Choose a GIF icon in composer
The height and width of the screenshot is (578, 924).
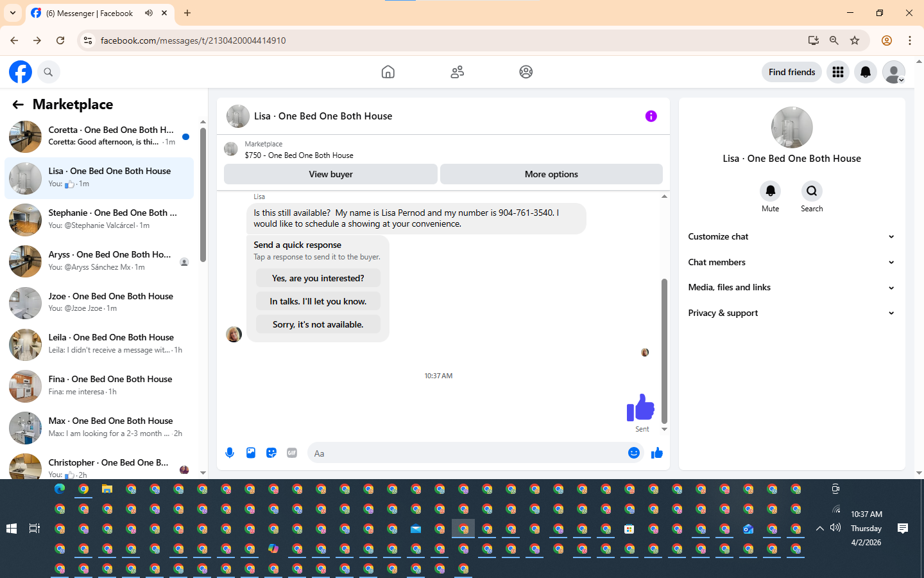point(292,453)
